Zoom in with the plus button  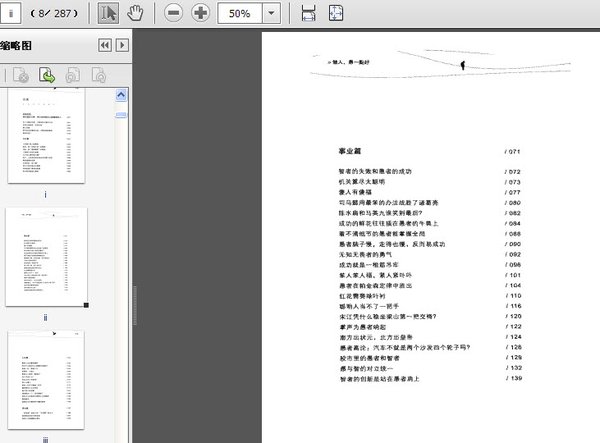(201, 13)
